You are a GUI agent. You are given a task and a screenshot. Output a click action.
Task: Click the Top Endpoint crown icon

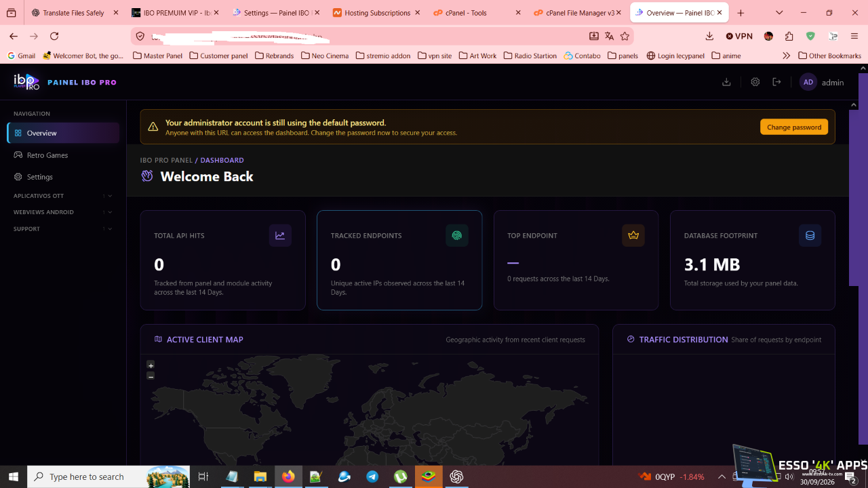point(633,236)
